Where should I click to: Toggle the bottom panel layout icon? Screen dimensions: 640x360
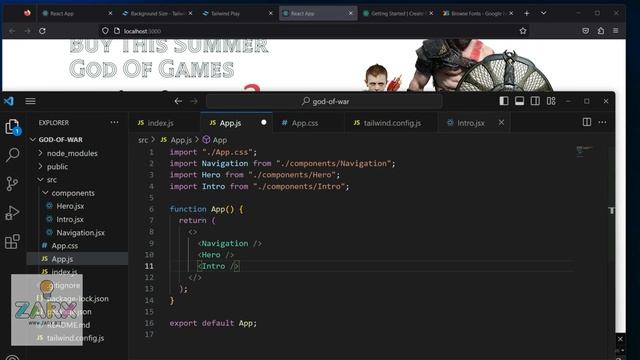[x=519, y=101]
